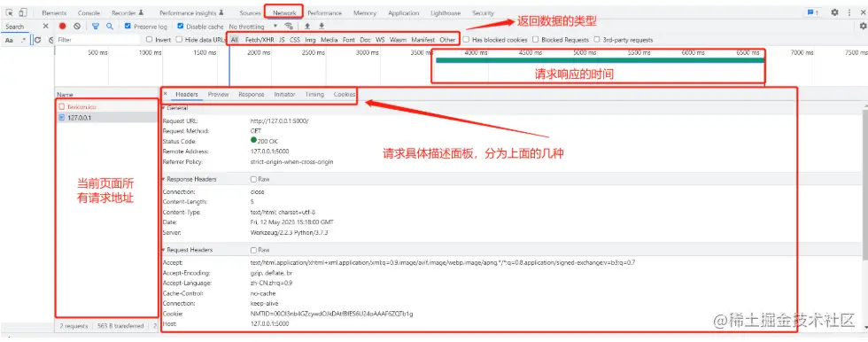Click the refresh search icon
The height and width of the screenshot is (342, 868).
click(x=38, y=40)
